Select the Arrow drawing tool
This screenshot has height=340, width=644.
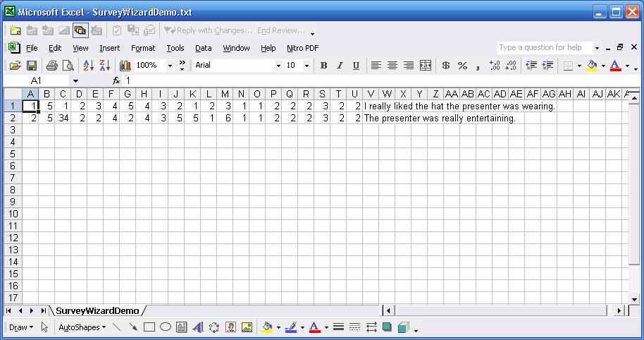[133, 327]
